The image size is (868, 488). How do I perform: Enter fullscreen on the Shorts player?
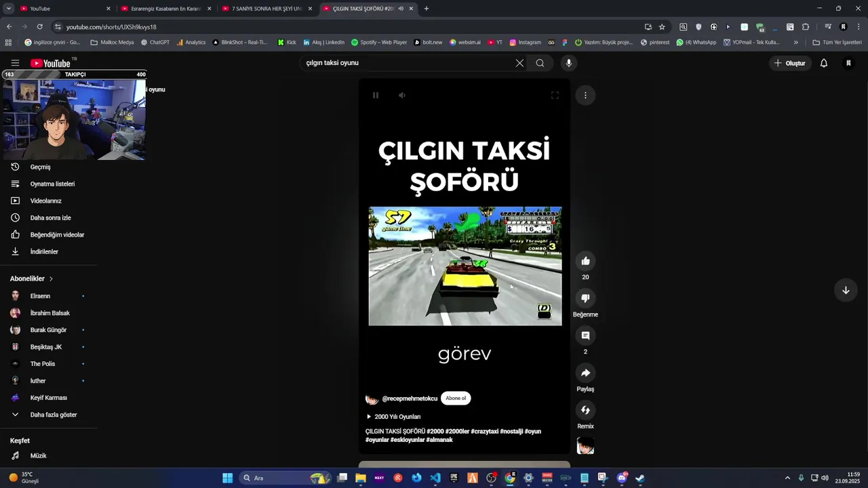click(555, 96)
